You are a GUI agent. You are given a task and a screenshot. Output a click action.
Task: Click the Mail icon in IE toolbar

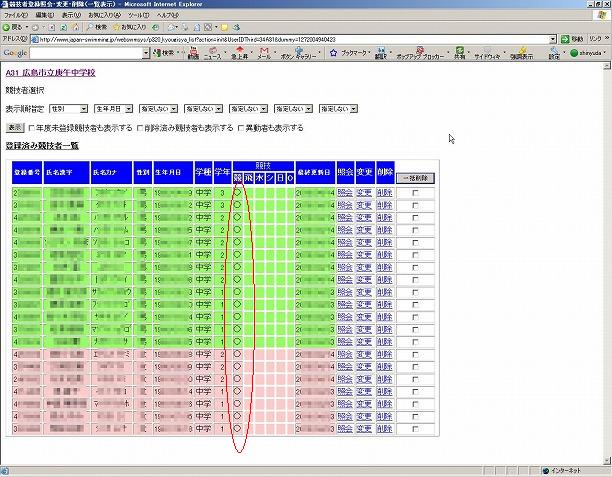click(x=171, y=27)
